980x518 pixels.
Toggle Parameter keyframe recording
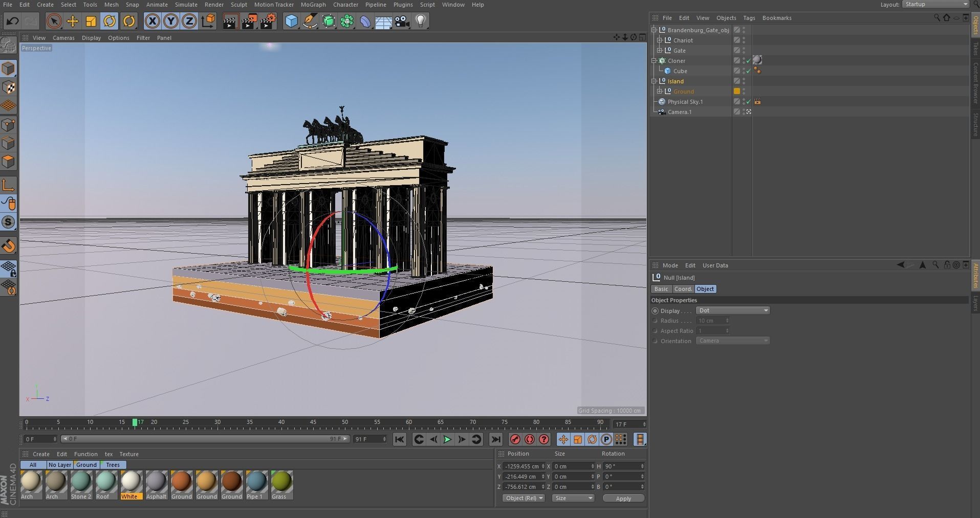606,439
